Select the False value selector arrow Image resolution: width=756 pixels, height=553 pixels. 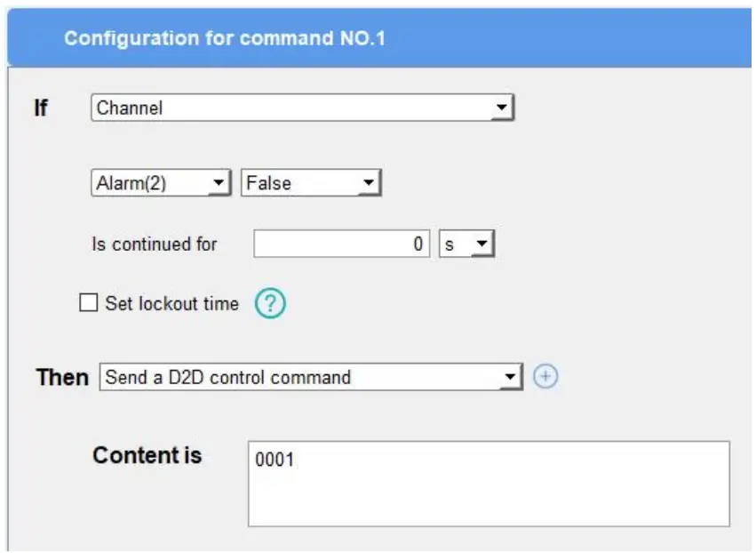coord(370,180)
